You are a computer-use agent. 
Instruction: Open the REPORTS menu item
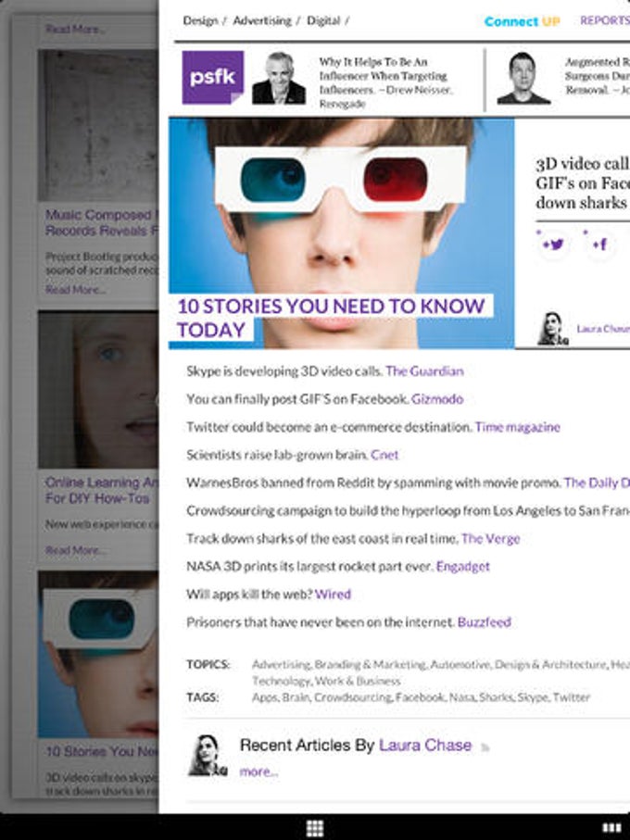click(x=605, y=20)
